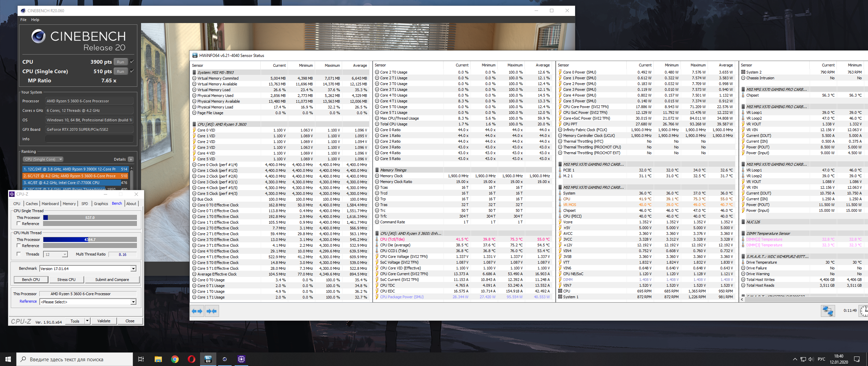The height and width of the screenshot is (366, 868).
Task: Open Opera browser from taskbar
Action: tap(192, 359)
